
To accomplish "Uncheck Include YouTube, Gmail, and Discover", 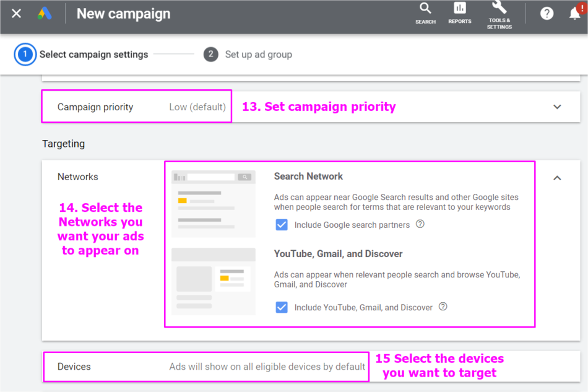I will (282, 307).
